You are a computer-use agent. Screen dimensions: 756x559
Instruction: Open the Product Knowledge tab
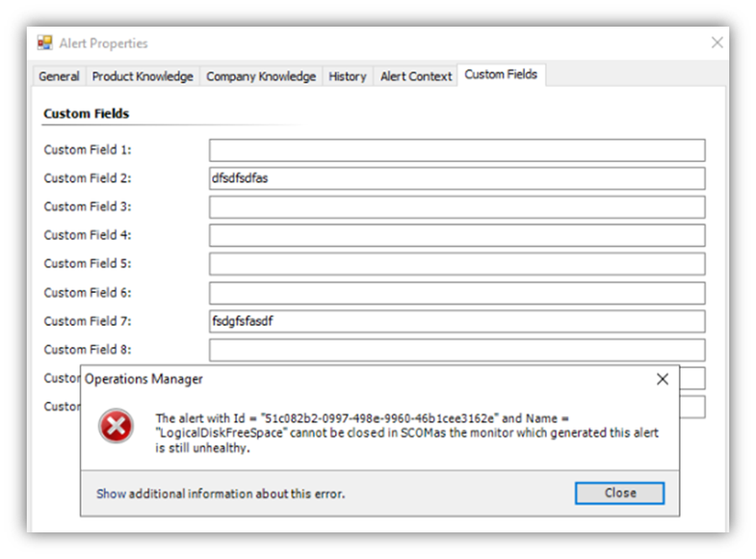click(x=143, y=76)
